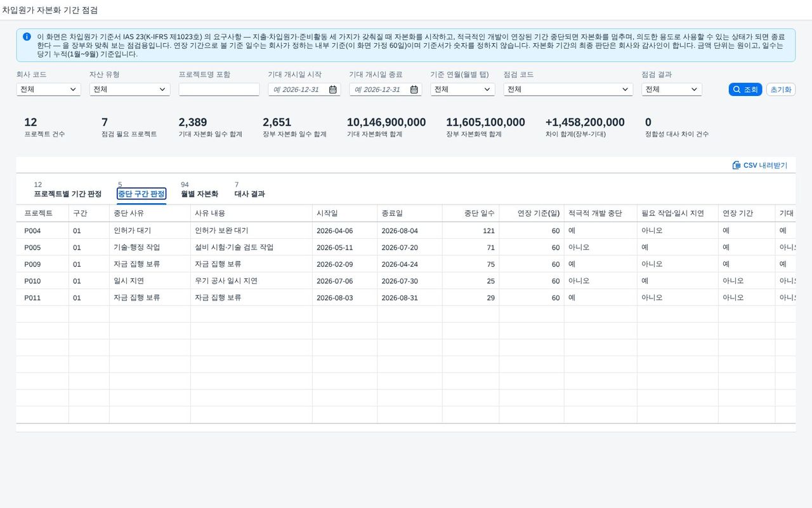Switch to 월별 자본화 tab
Image resolution: width=812 pixels, height=508 pixels.
[199, 194]
